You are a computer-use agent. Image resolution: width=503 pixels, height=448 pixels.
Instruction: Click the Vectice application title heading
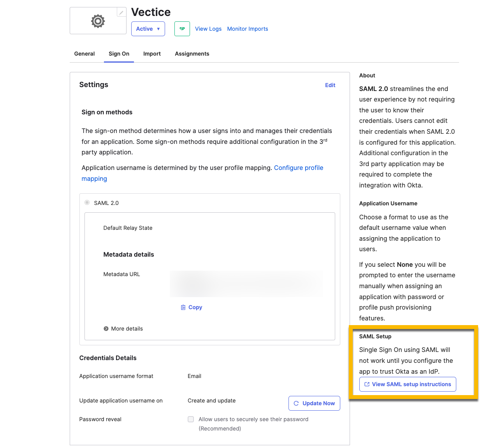pyautogui.click(x=151, y=12)
